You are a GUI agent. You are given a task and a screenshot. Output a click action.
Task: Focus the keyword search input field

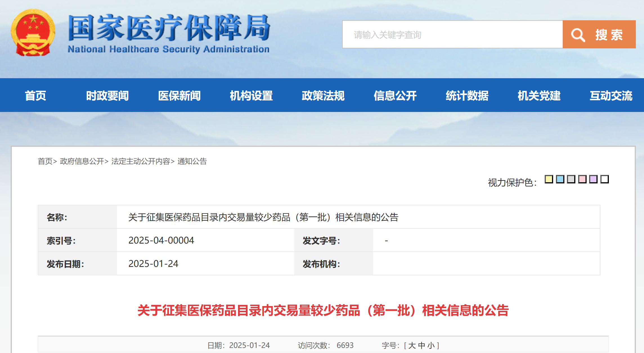(x=452, y=34)
